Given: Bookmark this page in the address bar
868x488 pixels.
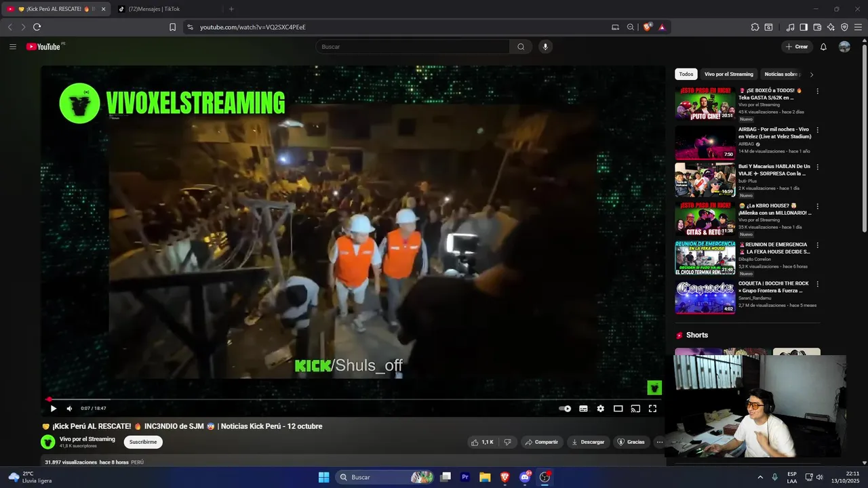Looking at the screenshot, I should (x=172, y=27).
